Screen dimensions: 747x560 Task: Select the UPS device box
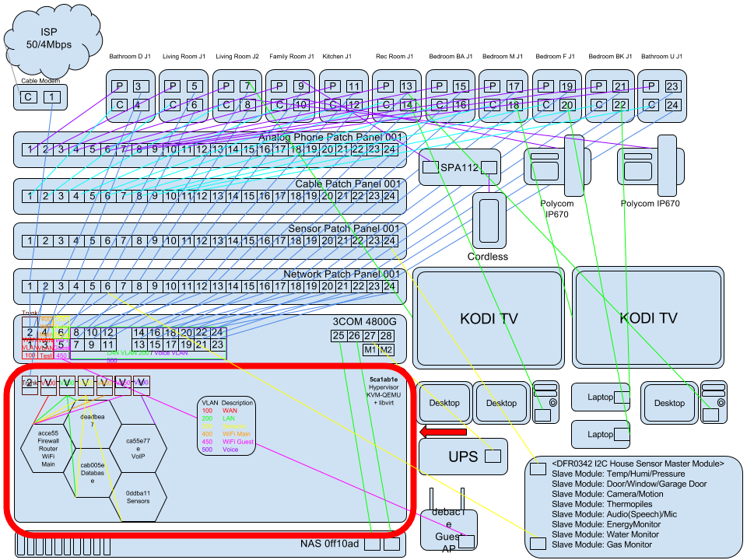pos(463,457)
